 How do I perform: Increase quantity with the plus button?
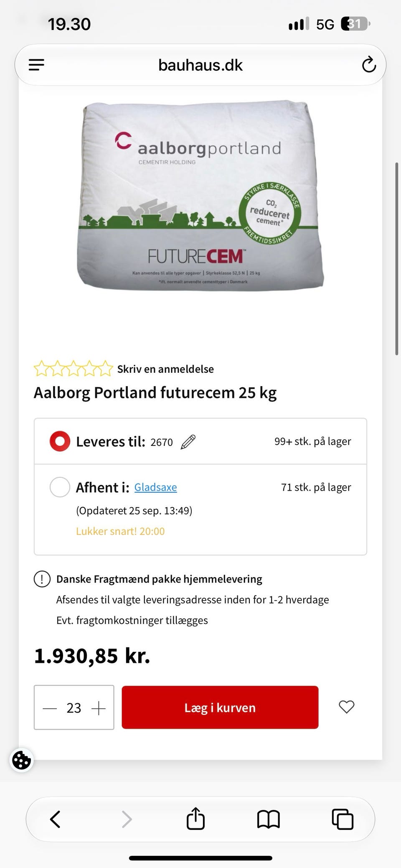click(99, 708)
